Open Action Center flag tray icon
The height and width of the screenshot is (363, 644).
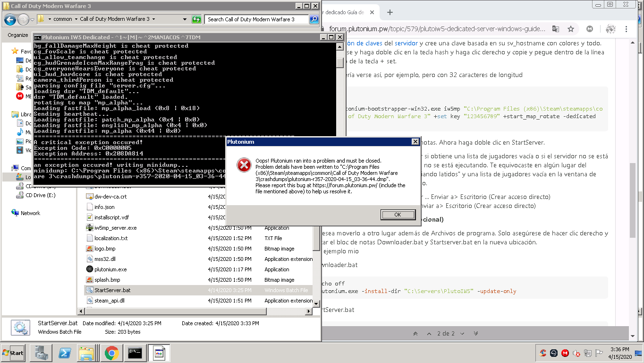[x=599, y=353]
